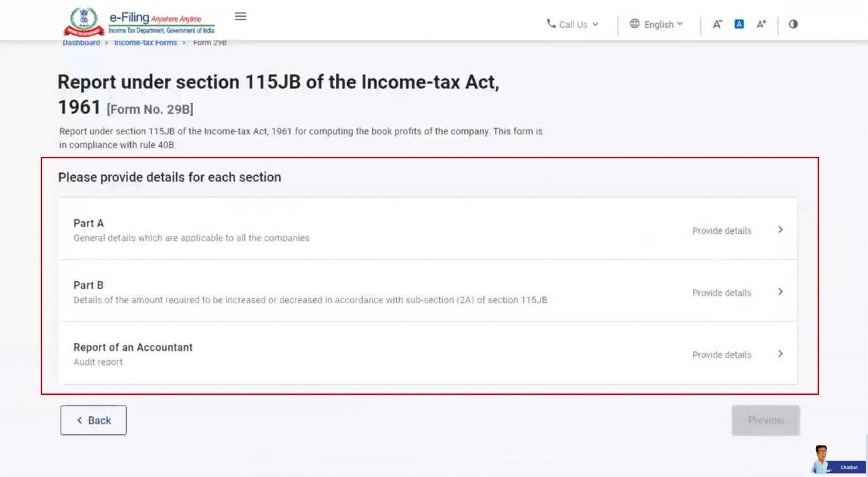
Task: Expand the Report of an Accountant chevron
Action: pos(780,354)
